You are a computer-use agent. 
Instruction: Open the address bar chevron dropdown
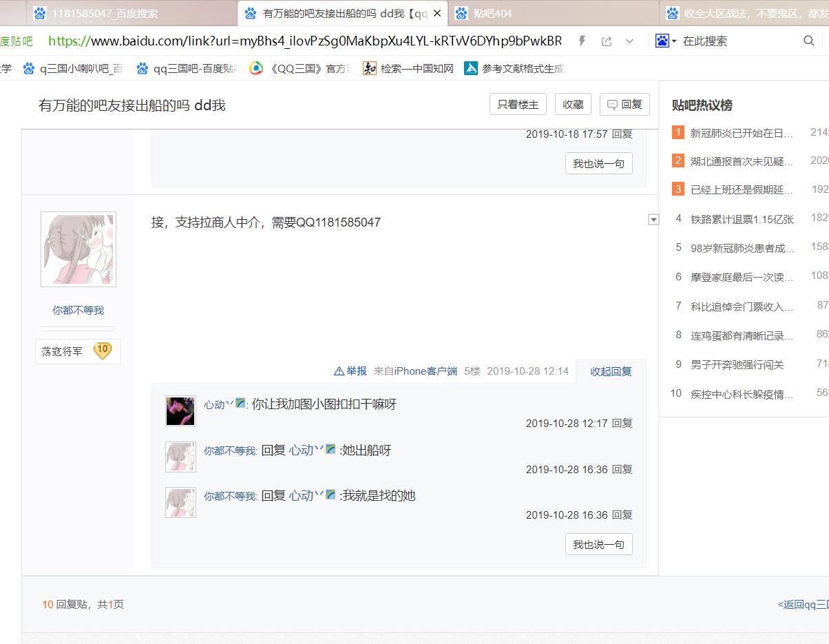tap(627, 41)
